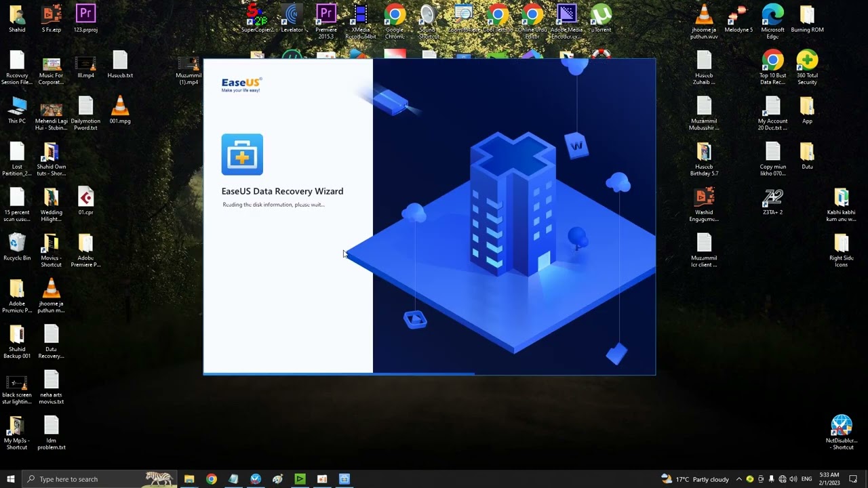The width and height of the screenshot is (868, 488).
Task: Select the My Account 20 Dec.txt file
Action: [772, 114]
